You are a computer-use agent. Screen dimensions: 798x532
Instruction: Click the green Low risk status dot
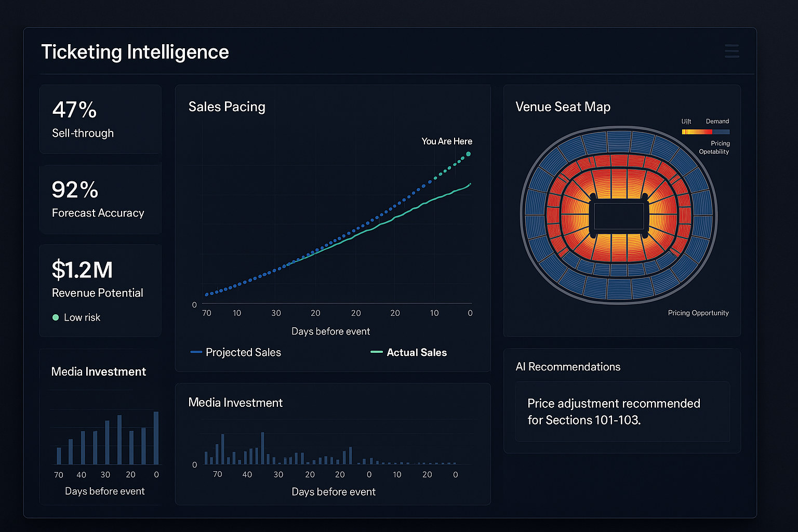[56, 317]
